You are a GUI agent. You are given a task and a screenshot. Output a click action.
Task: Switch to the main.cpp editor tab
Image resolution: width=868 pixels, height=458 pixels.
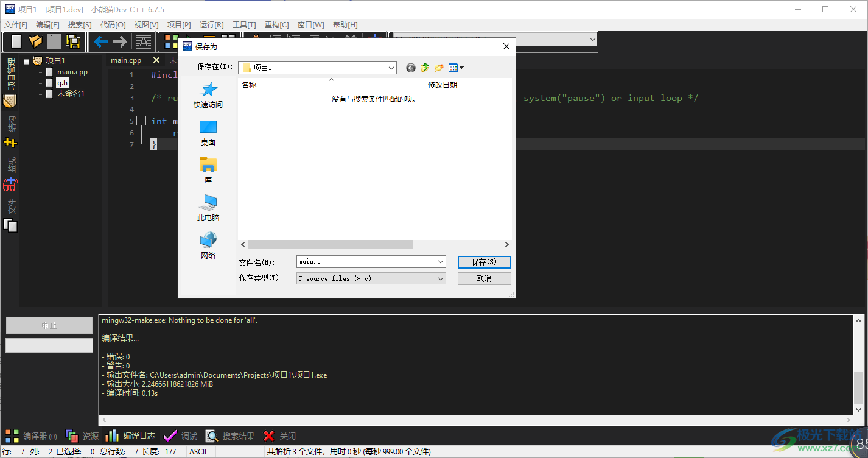(126, 60)
